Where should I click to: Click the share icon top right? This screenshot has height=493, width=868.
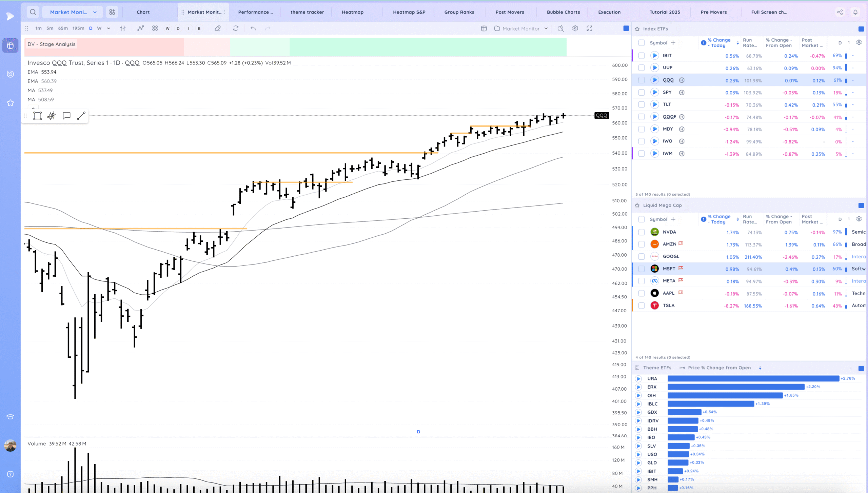[840, 12]
